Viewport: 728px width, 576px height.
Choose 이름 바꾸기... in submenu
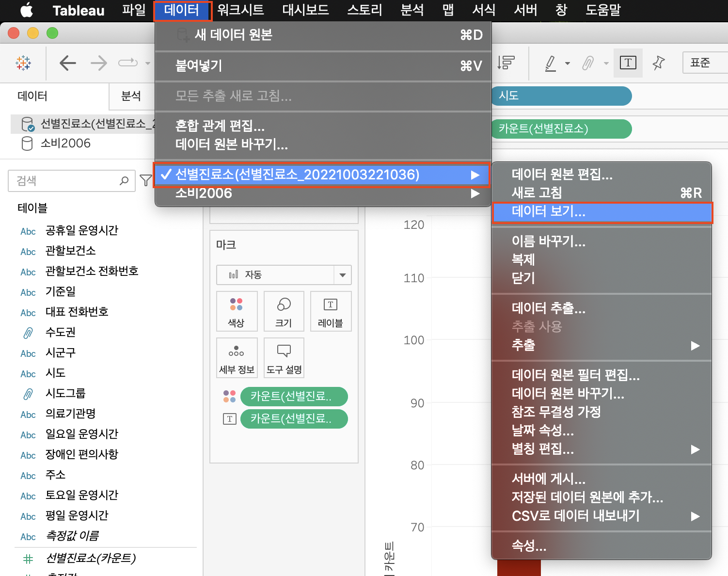tap(602, 241)
